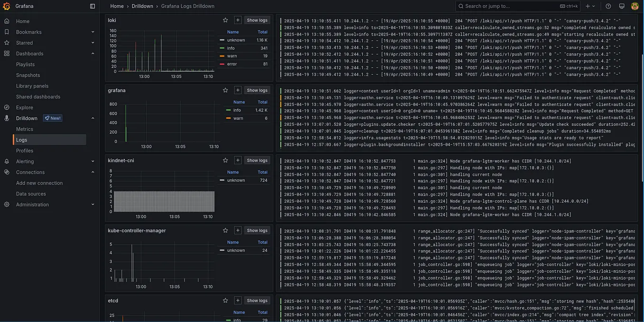Expand the Alerting section in sidebar

click(x=92, y=161)
